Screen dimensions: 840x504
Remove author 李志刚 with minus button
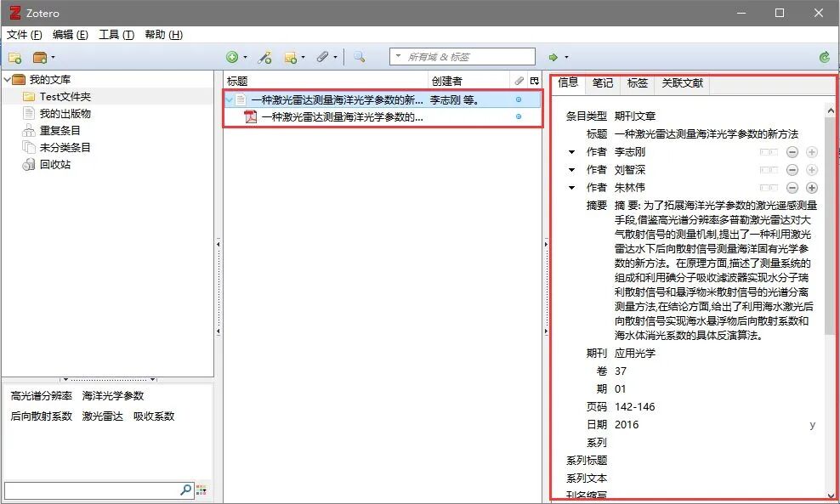click(x=792, y=152)
